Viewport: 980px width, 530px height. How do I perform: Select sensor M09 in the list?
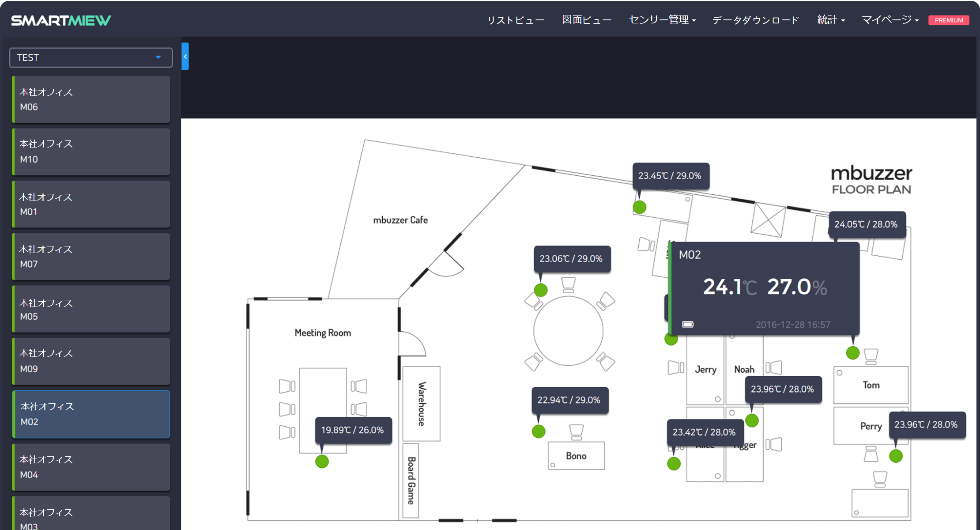pos(91,361)
